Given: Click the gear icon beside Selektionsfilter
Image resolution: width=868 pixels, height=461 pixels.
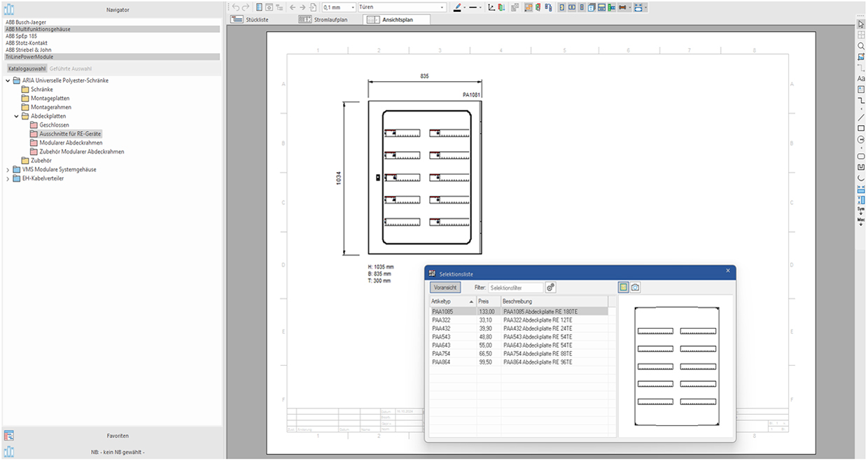Looking at the screenshot, I should (551, 288).
